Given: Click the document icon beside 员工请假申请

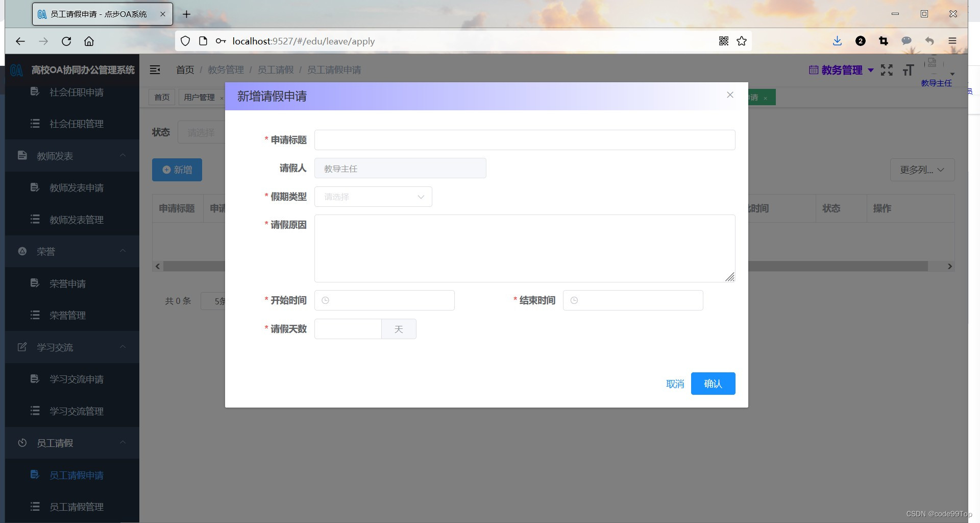Looking at the screenshot, I should (x=34, y=474).
